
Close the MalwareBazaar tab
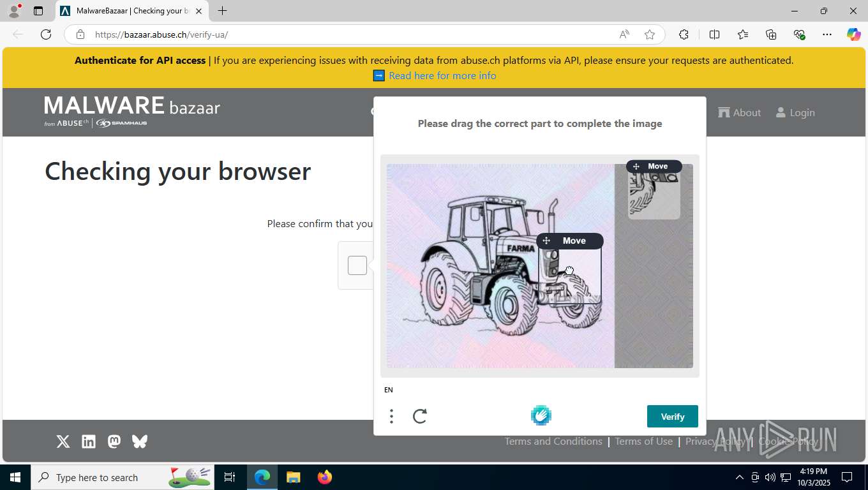point(199,11)
